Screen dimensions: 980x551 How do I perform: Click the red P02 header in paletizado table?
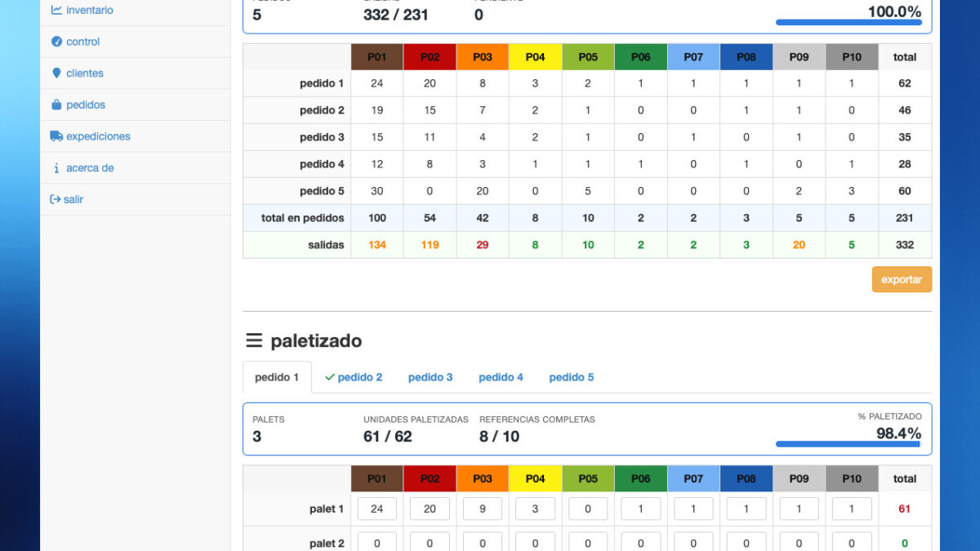click(x=430, y=479)
